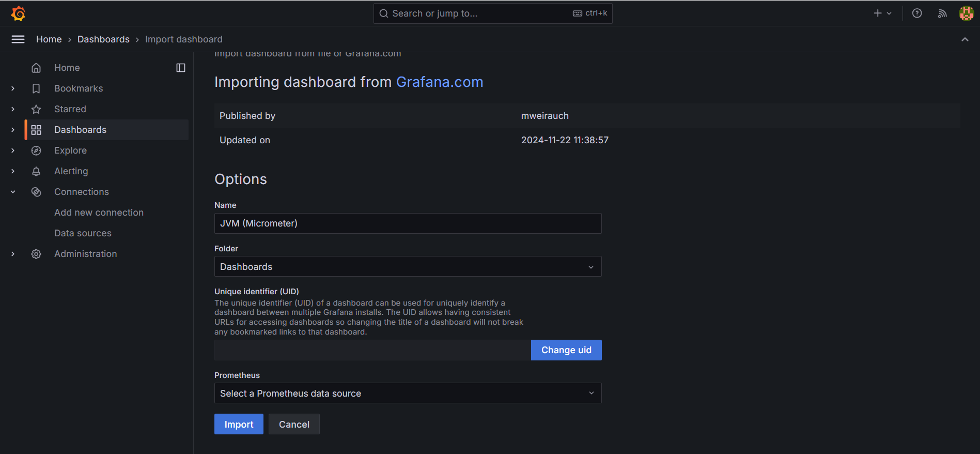Click the Name field with JVM (Micrometer)
The width and height of the screenshot is (980, 454).
point(408,223)
